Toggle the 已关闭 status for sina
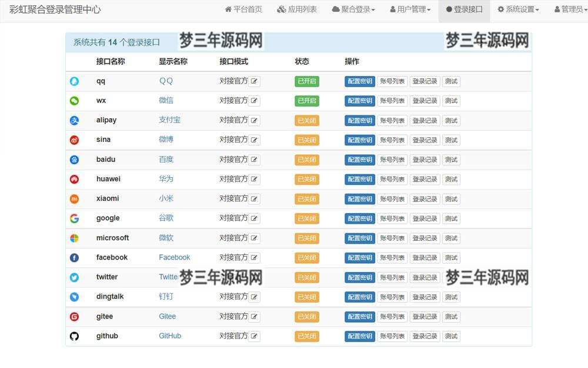588x368 pixels. pos(307,140)
